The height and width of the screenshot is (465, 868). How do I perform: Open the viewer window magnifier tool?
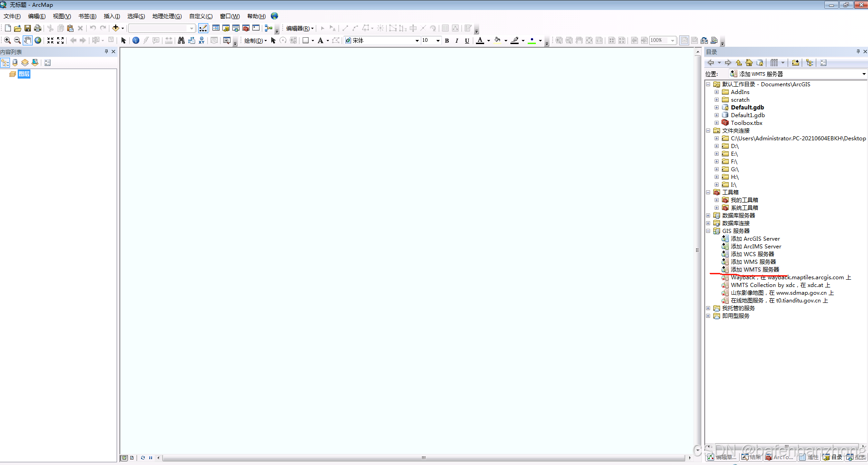(227, 40)
